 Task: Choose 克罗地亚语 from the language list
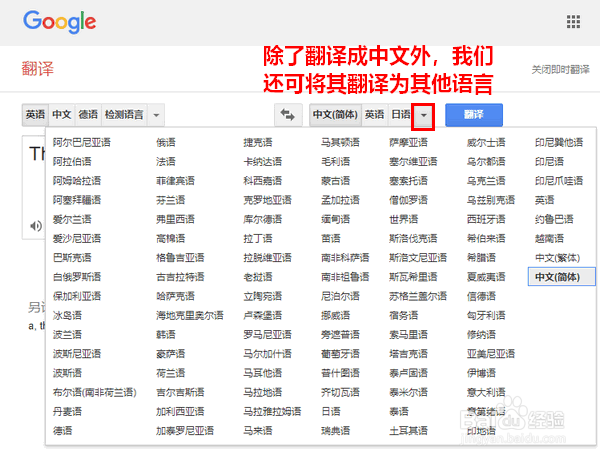tap(267, 200)
